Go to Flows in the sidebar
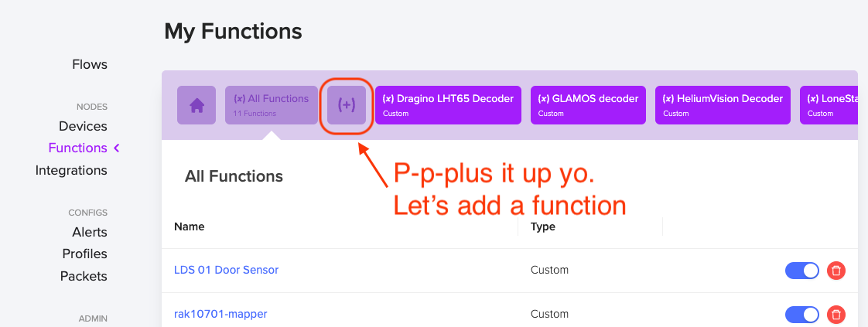 90,64
